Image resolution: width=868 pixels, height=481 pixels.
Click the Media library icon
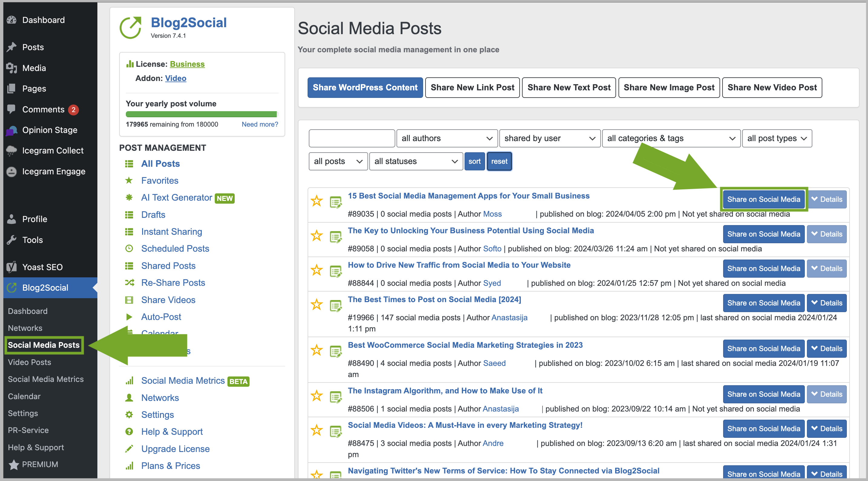tap(11, 68)
